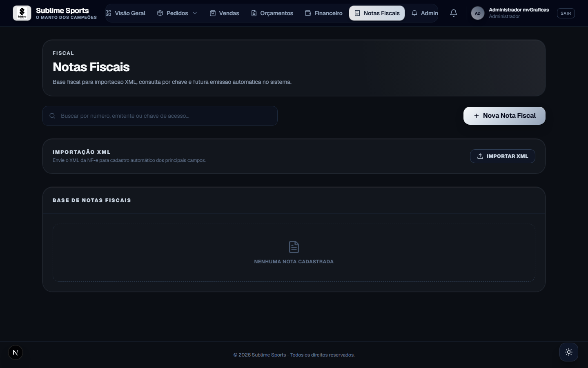Click the plus icon on Nova Nota Fiscal
Viewport: 588px width, 368px height.
[476, 116]
